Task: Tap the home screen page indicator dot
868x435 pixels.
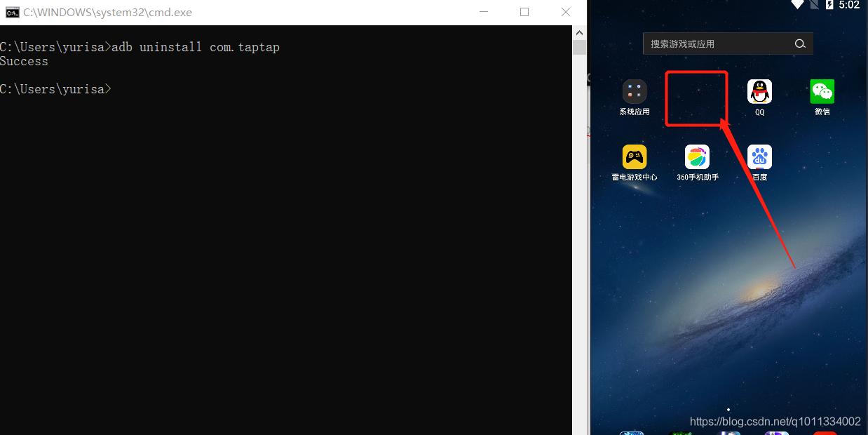Action: pos(728,410)
